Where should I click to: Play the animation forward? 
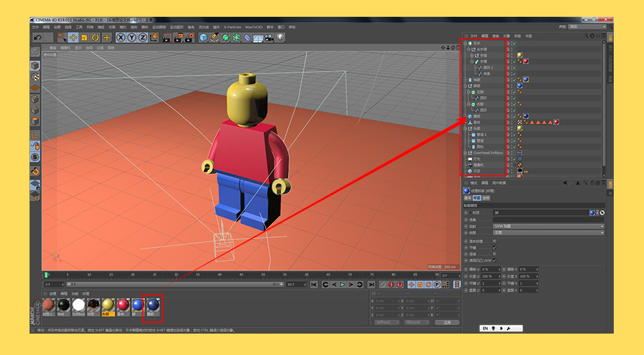(343, 285)
